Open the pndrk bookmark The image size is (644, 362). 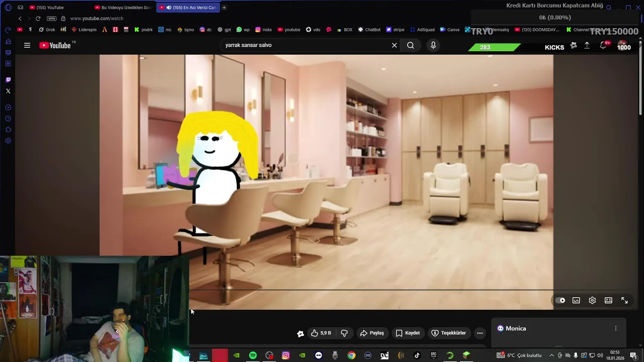point(143,30)
